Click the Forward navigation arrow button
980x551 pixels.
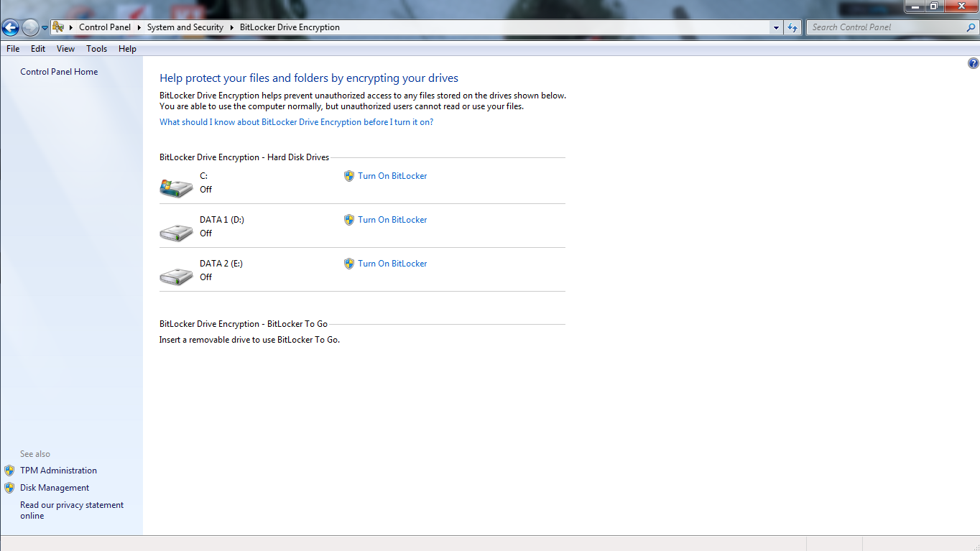30,27
